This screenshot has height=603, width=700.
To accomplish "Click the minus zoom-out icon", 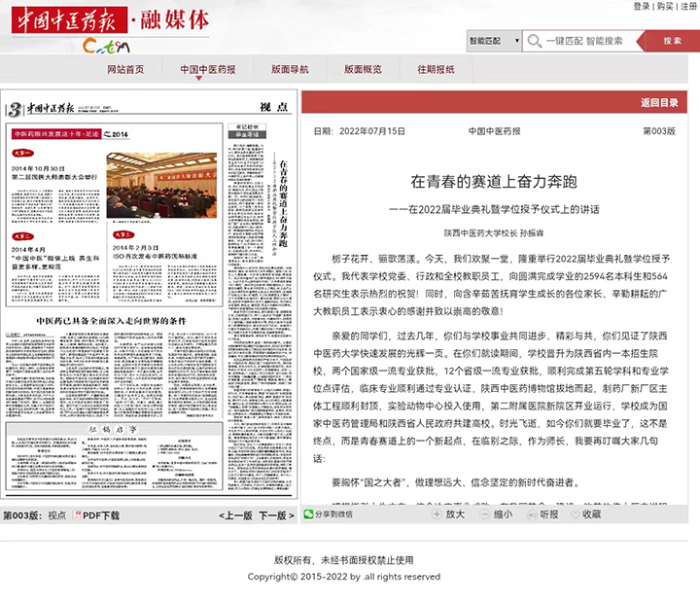I will click(x=484, y=514).
